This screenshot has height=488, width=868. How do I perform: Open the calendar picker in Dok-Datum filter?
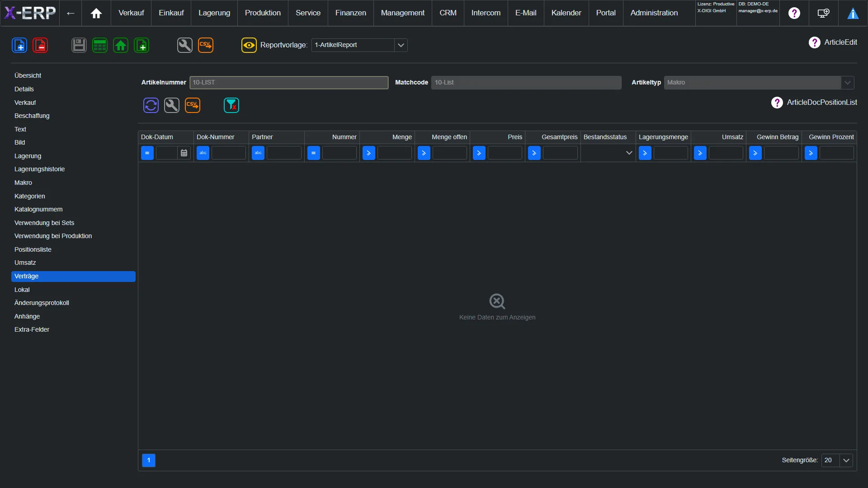pyautogui.click(x=184, y=153)
